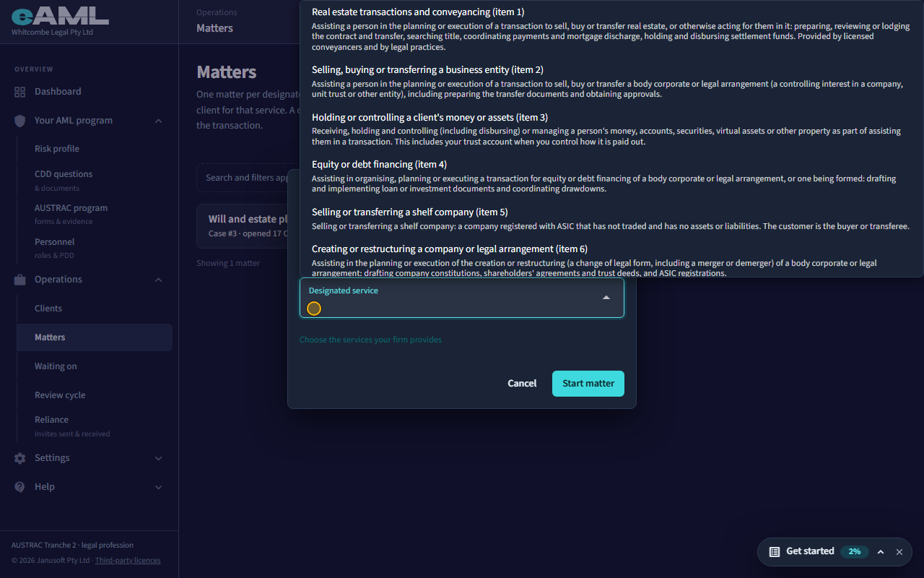
Task: Open Personnel roles & PDD
Action: [95, 248]
